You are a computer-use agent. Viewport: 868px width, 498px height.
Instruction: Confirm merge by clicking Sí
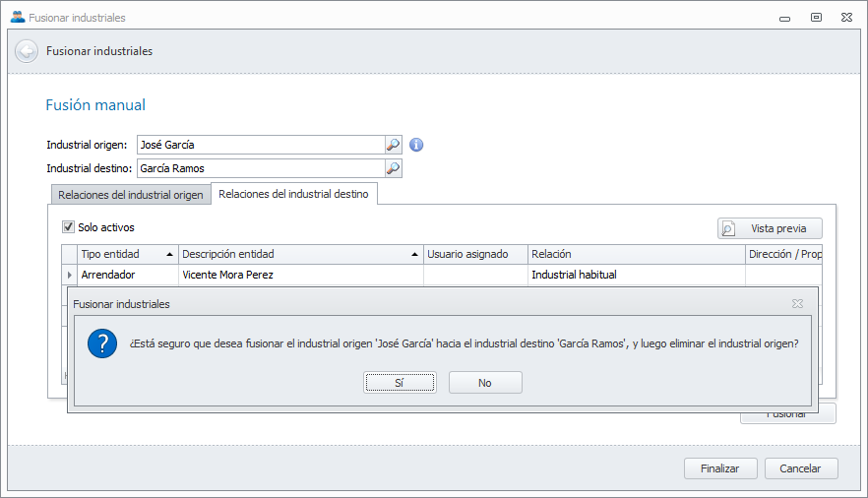click(x=399, y=383)
